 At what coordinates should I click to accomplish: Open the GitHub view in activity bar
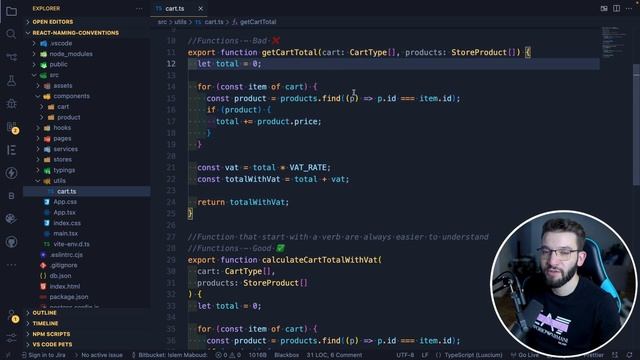(11, 242)
